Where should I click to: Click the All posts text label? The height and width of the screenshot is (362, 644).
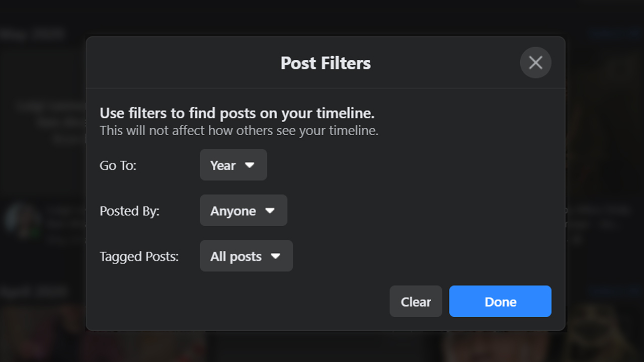point(236,256)
